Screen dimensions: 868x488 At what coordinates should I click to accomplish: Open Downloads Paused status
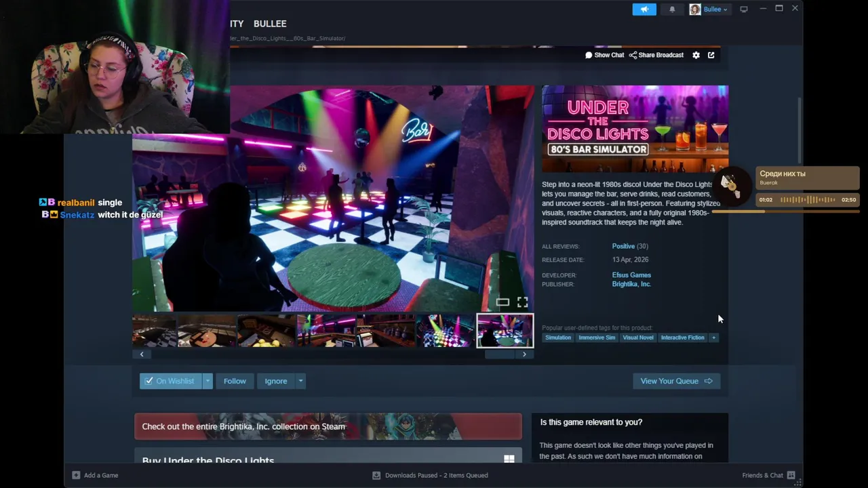click(x=430, y=475)
